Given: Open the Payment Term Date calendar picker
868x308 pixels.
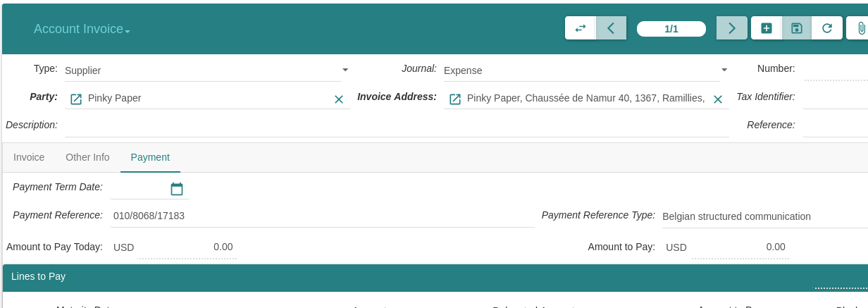Looking at the screenshot, I should (177, 189).
